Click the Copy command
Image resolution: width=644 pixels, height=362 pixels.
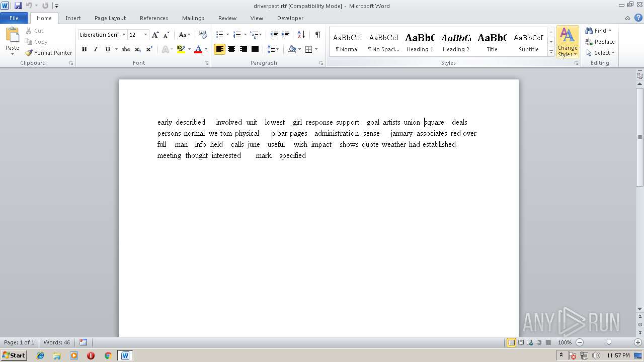tap(36, 42)
